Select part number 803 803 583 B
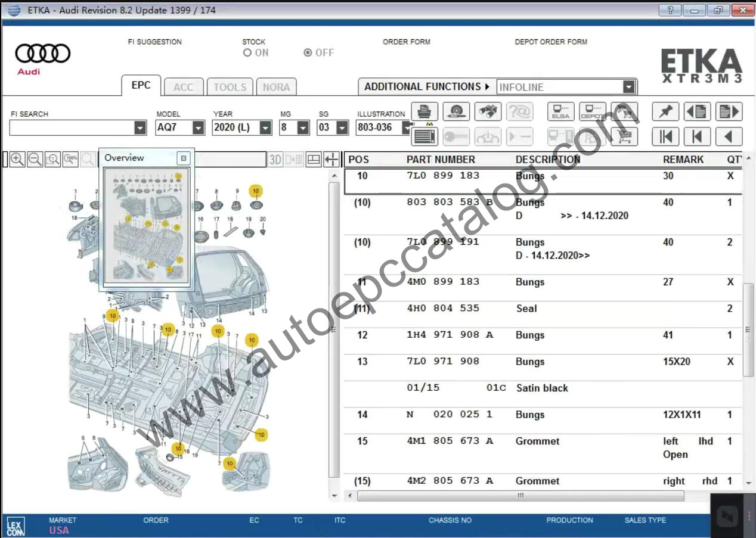The height and width of the screenshot is (538, 756). pos(450,203)
